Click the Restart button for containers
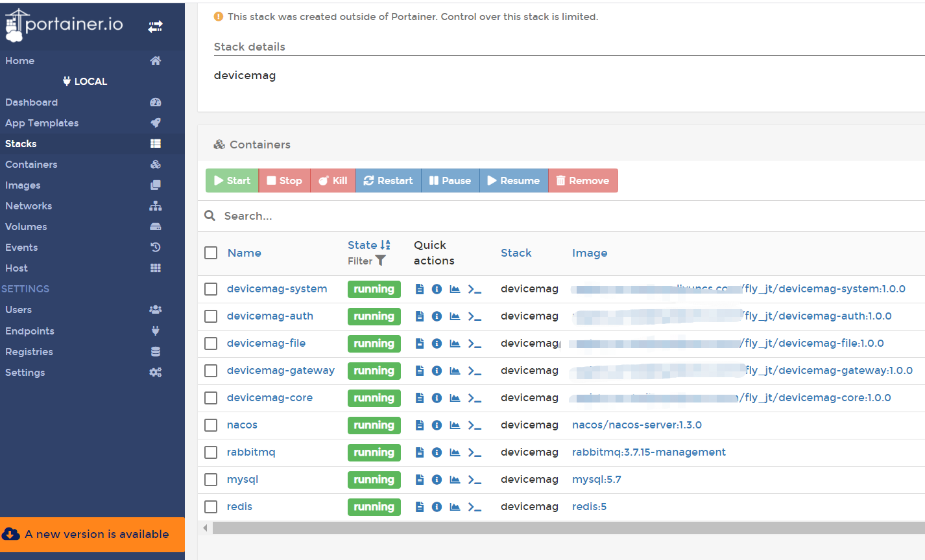 point(388,180)
